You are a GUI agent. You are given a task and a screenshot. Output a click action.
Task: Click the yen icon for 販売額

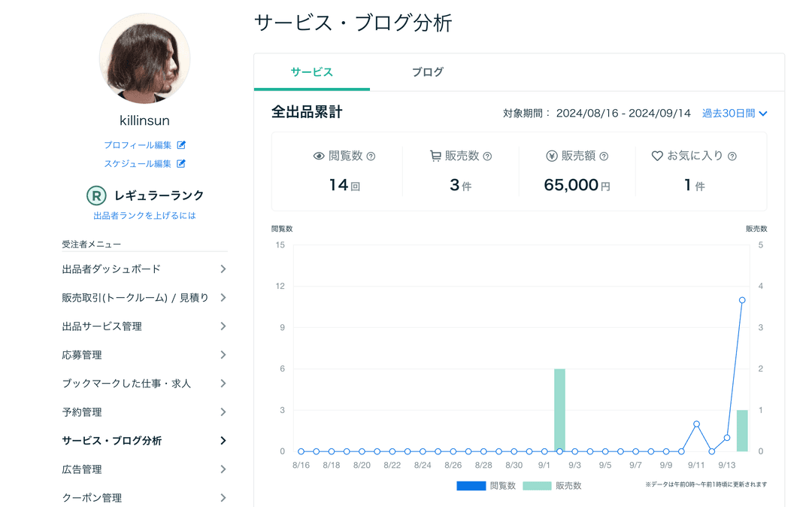552,156
